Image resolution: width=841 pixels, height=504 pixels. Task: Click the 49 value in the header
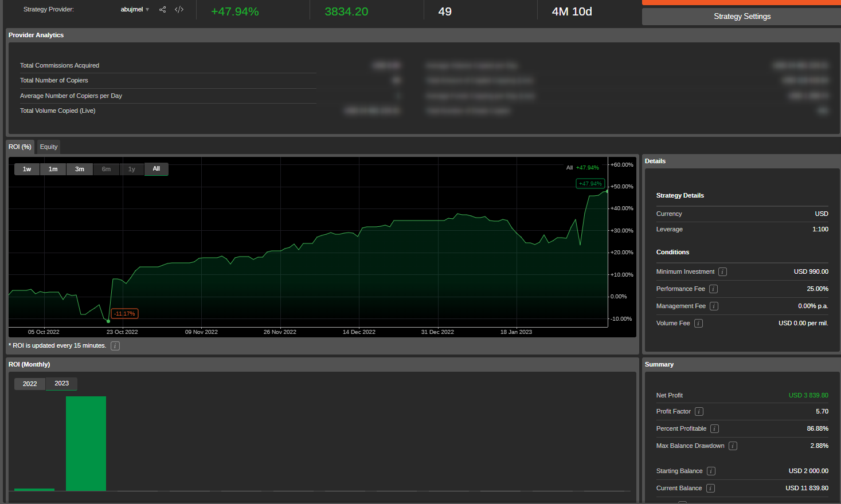445,11
